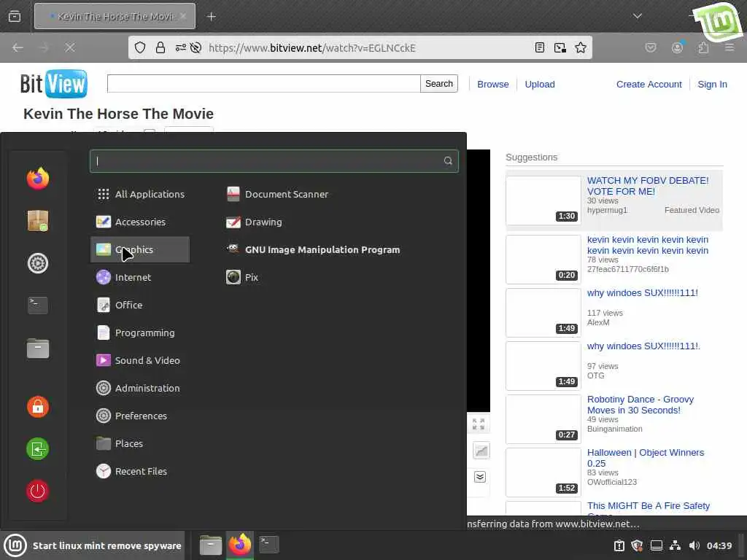
Task: Click the shield tracking protection icon
Action: [139, 47]
